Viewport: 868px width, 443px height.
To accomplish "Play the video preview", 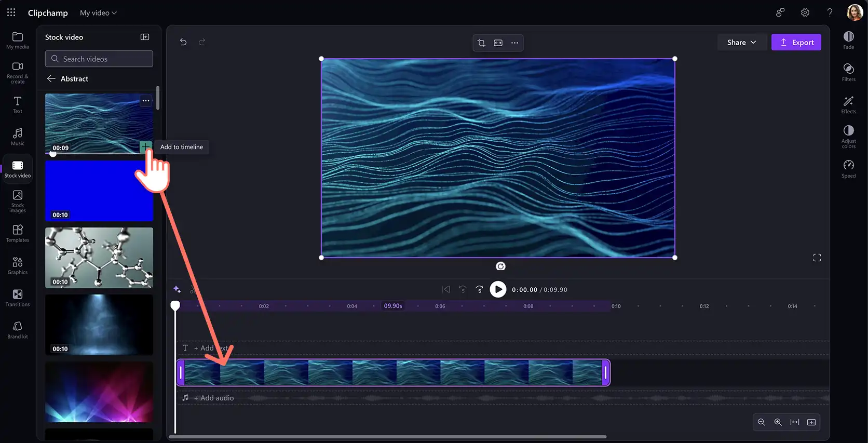I will (498, 289).
